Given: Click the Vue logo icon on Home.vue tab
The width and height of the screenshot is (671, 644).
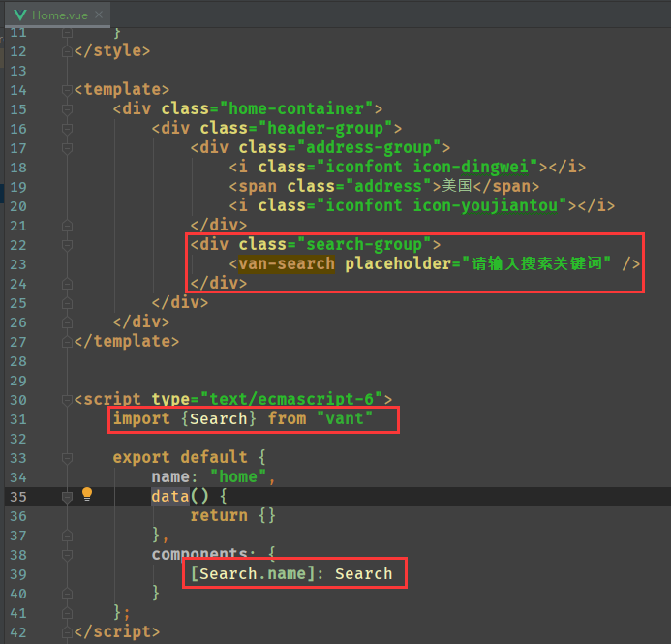Looking at the screenshot, I should pos(20,15).
